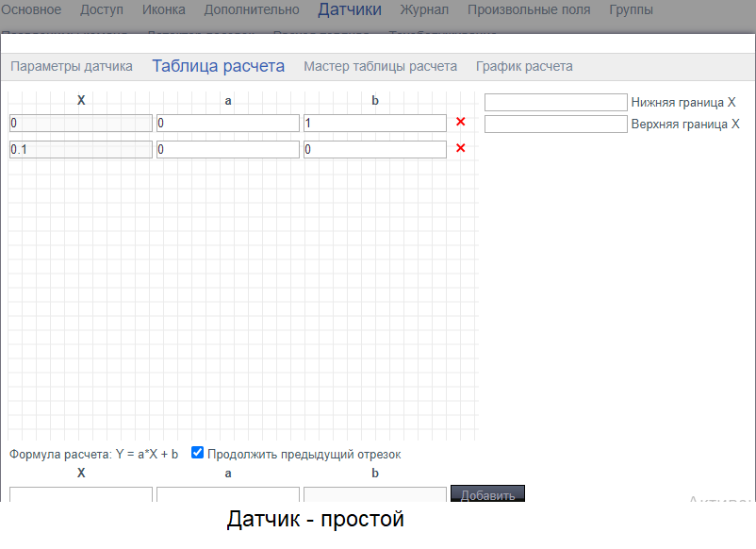Delete the first calculation table row
This screenshot has height=549, width=756.
(x=461, y=122)
